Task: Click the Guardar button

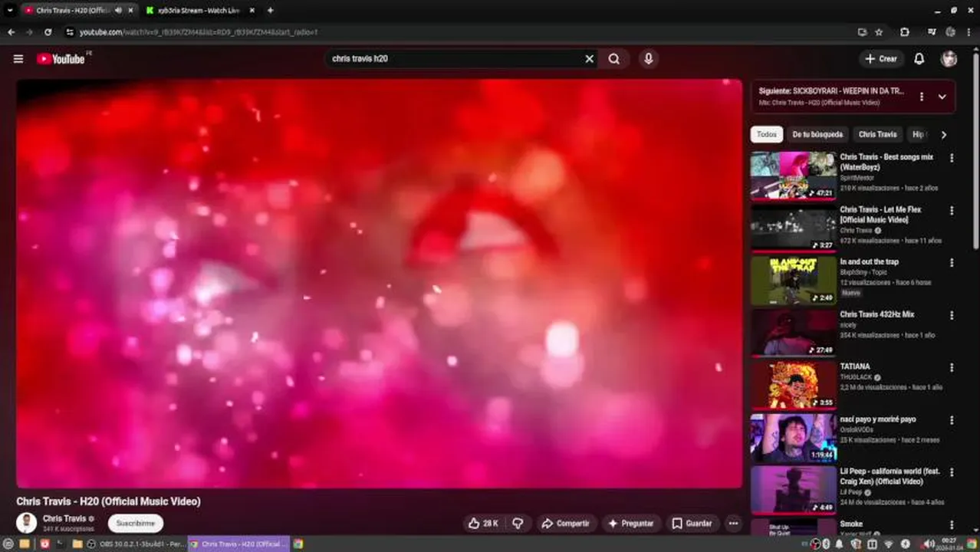Action: point(692,524)
